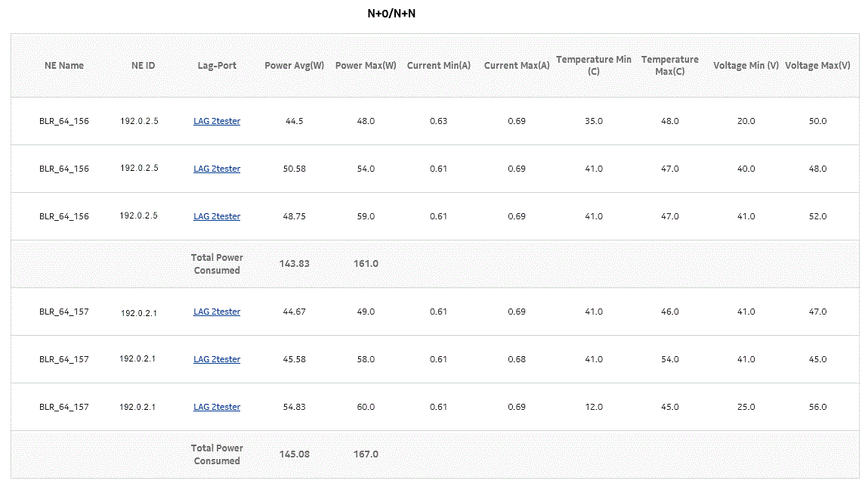868x487 pixels.
Task: Open the LAG 2tester link in the first BLR_64_156 row
Action: (x=217, y=121)
